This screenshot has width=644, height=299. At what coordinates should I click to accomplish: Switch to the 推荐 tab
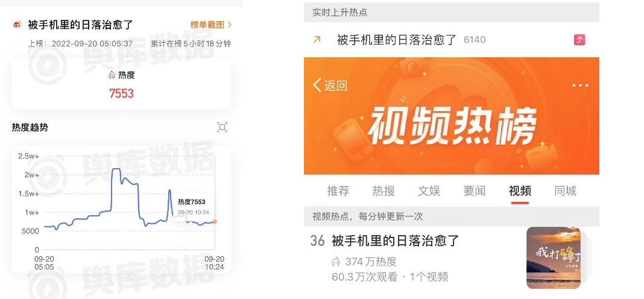[x=338, y=191]
